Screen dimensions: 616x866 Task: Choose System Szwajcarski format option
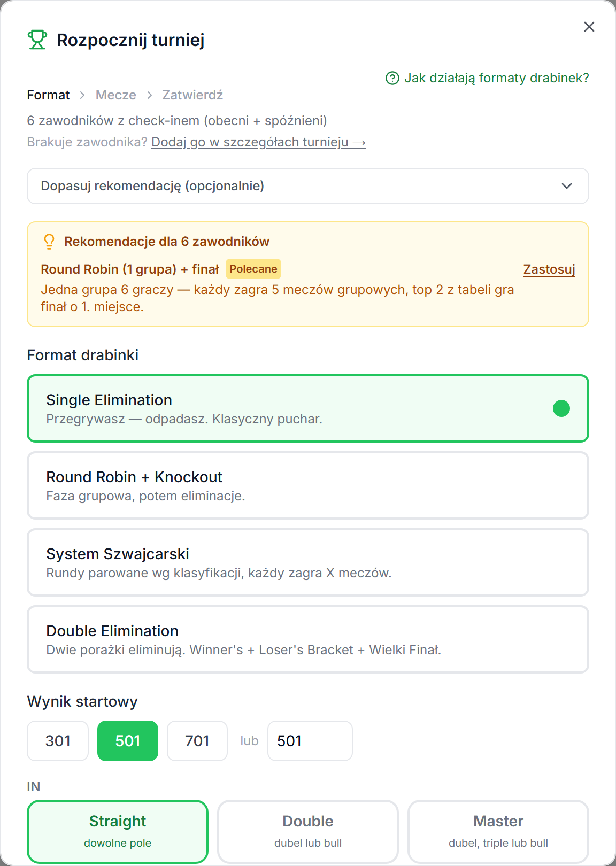pyautogui.click(x=308, y=562)
